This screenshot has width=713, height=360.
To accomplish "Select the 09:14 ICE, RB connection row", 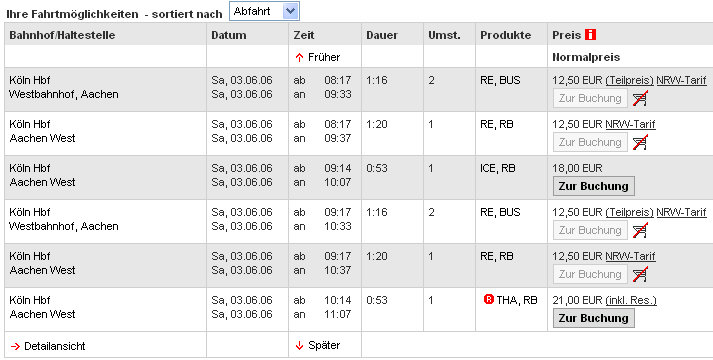I will coord(359,177).
